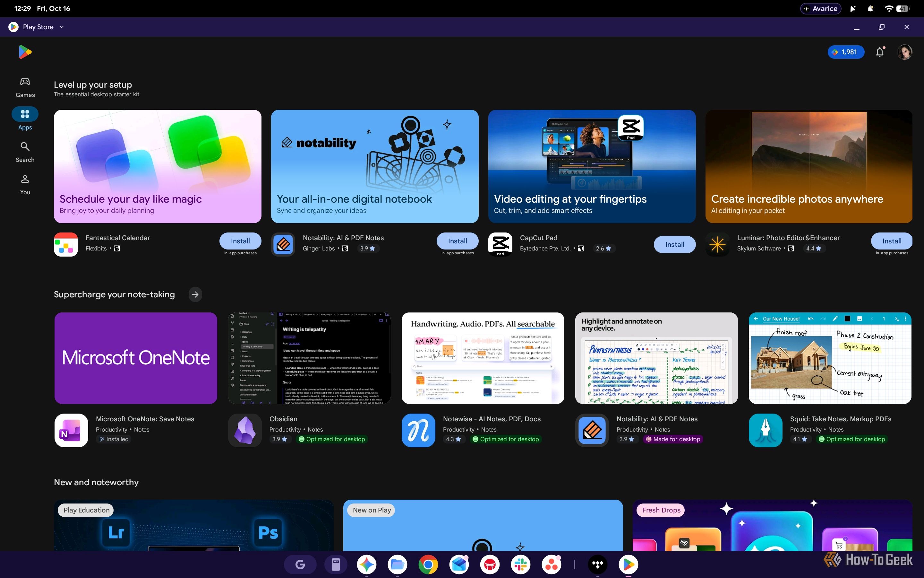This screenshot has height=578, width=924.
Task: Open Video editing at your fingertips banner
Action: [592, 166]
